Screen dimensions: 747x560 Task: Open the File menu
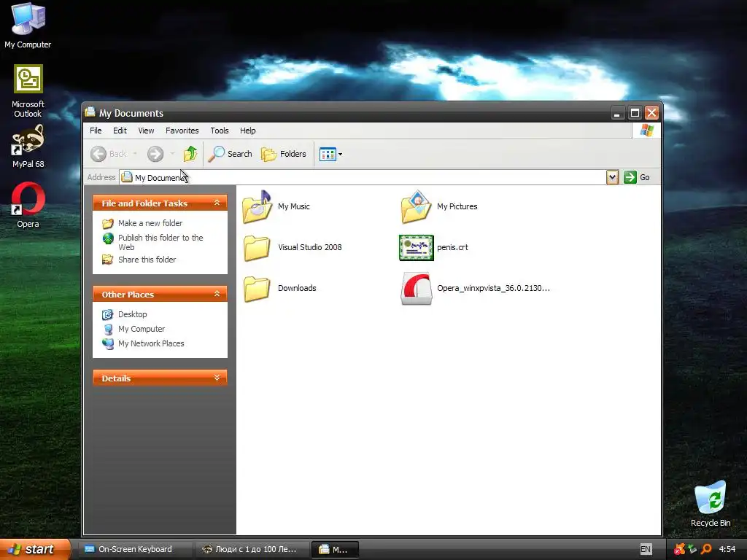tap(96, 131)
